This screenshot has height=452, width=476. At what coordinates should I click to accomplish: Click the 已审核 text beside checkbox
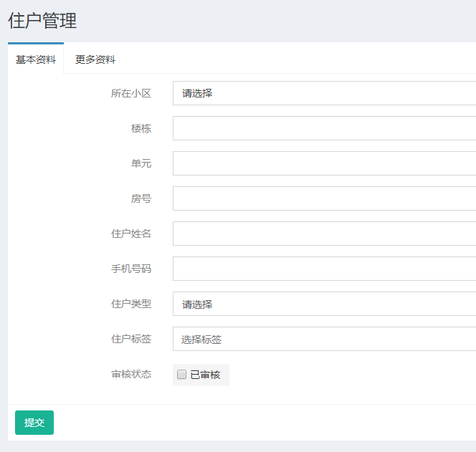(205, 375)
